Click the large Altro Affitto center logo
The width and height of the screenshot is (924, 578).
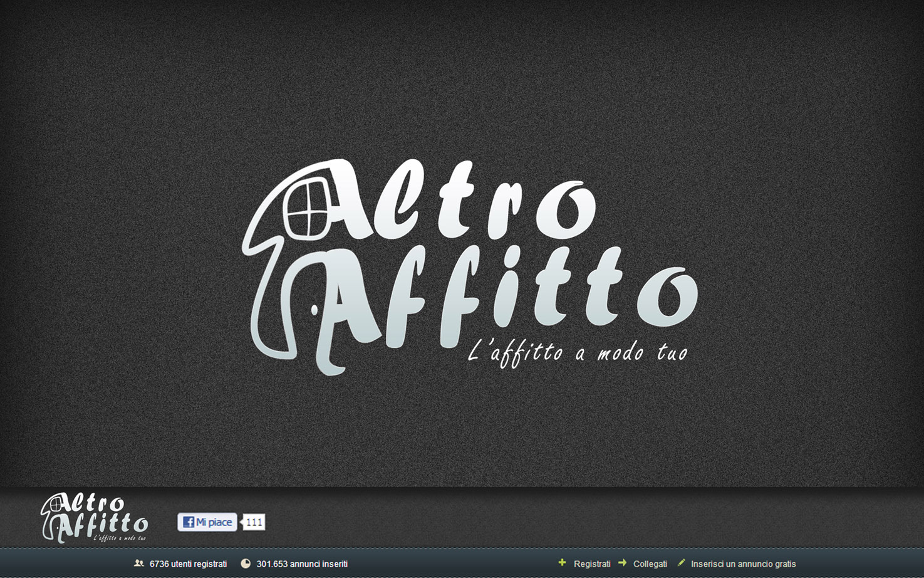(470, 266)
